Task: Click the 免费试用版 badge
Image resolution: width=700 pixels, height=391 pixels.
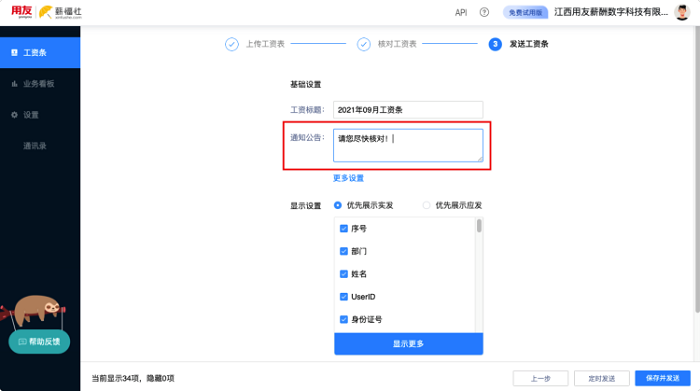Action: tap(525, 12)
